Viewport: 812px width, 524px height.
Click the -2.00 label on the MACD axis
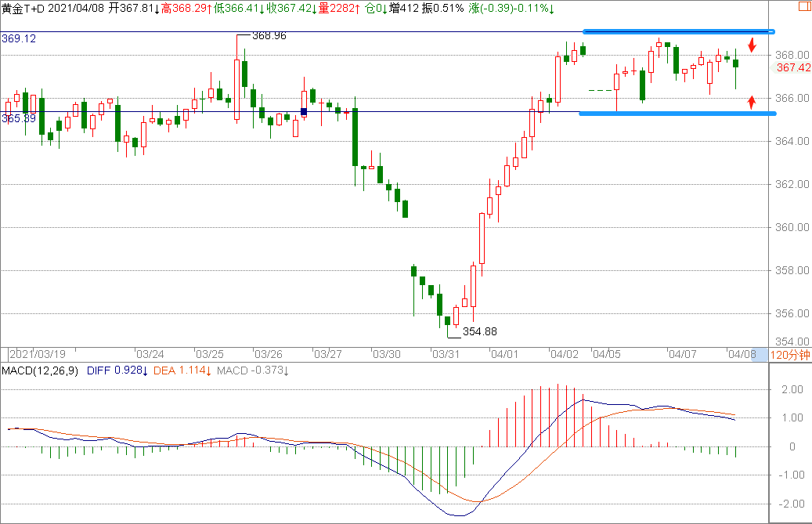pyautogui.click(x=792, y=504)
